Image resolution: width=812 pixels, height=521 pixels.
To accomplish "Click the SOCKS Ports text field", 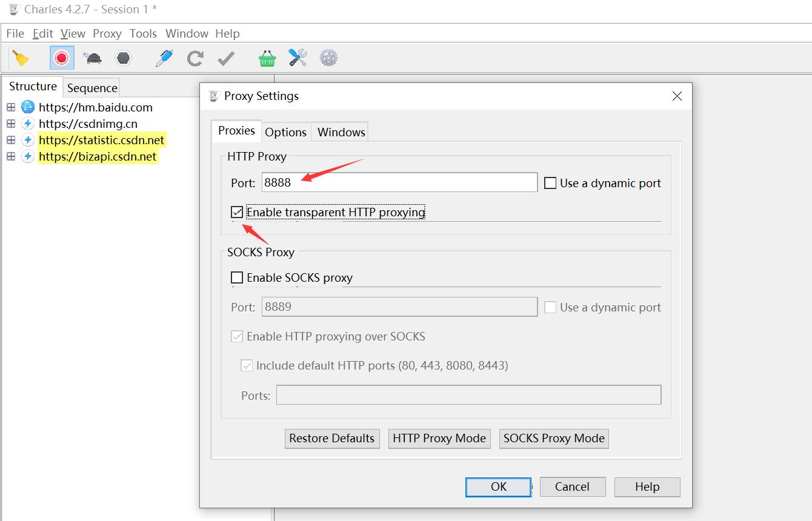I will click(469, 395).
